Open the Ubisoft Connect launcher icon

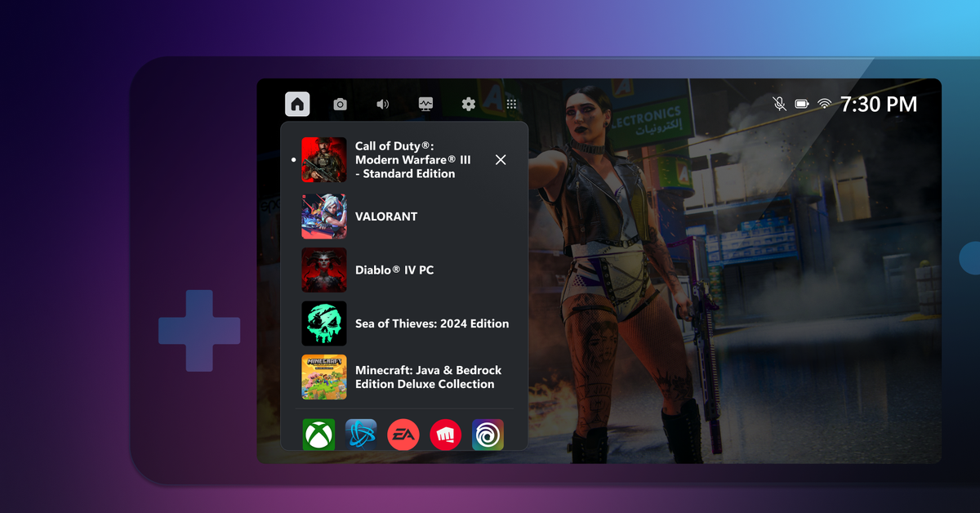488,435
